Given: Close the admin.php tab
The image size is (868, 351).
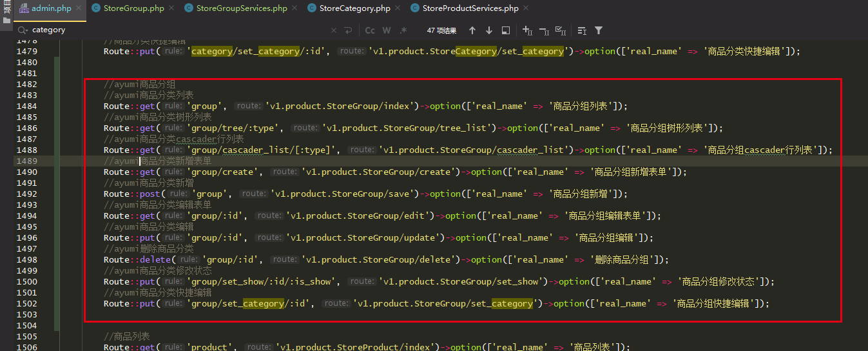Looking at the screenshot, I should pos(77,8).
